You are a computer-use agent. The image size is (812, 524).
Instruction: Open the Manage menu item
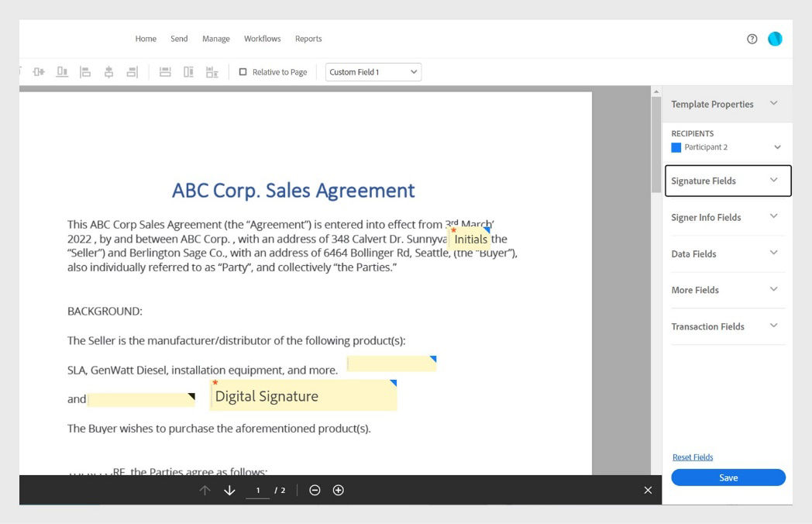(216, 38)
